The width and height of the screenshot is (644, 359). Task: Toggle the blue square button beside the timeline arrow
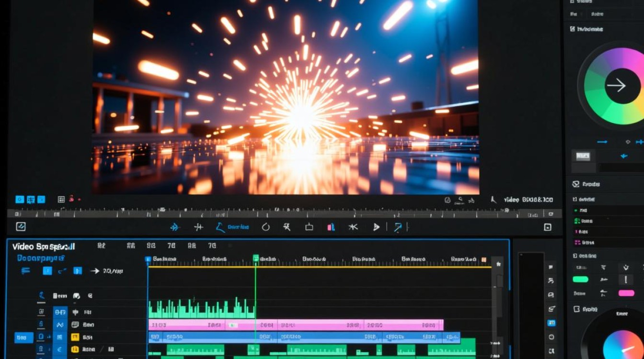coord(77,271)
